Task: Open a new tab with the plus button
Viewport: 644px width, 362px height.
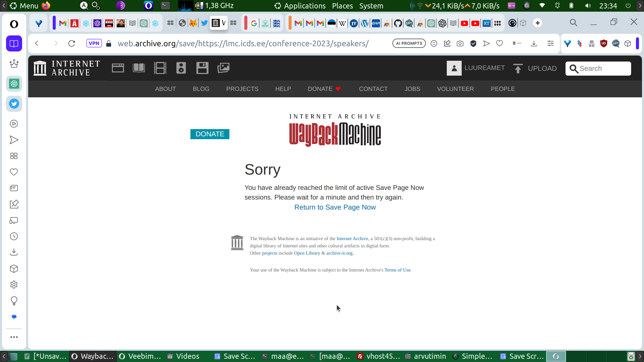Action: 538,23
